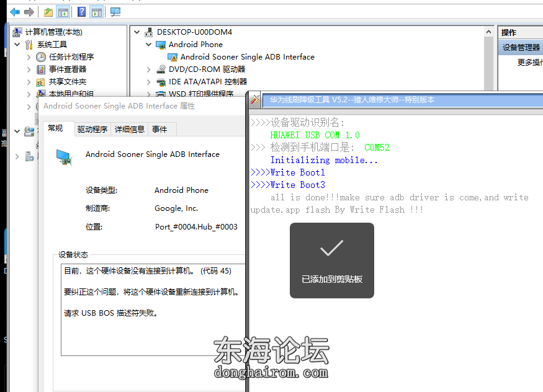Screen dimensions: 543x392
Task: Collapse the DESKTOP-U00DOM4 tree node
Action: [x=136, y=32]
